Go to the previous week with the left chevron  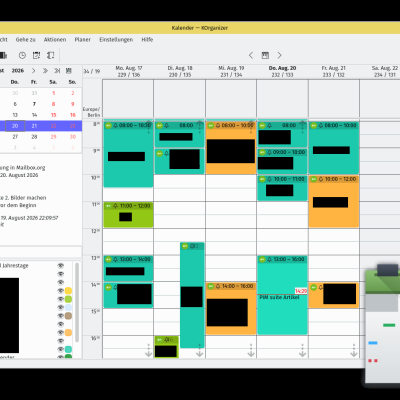[x=251, y=55]
